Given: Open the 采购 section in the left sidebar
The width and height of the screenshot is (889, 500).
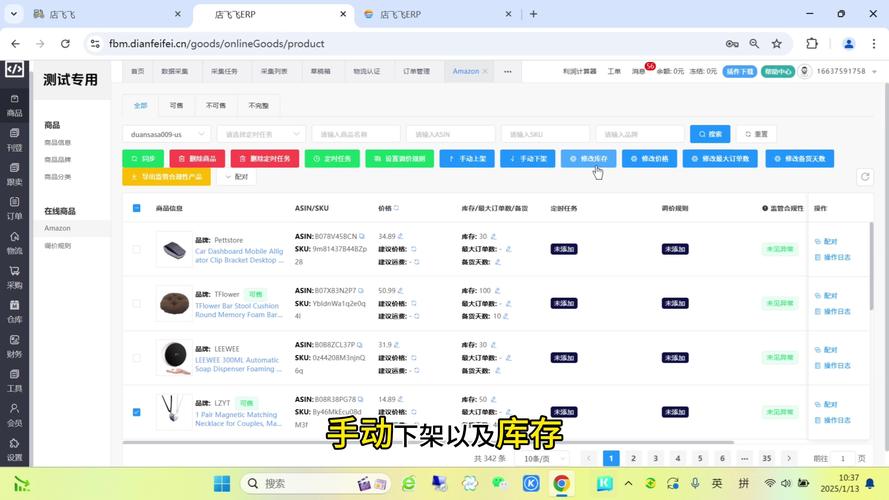Looking at the screenshot, I should click(x=15, y=278).
